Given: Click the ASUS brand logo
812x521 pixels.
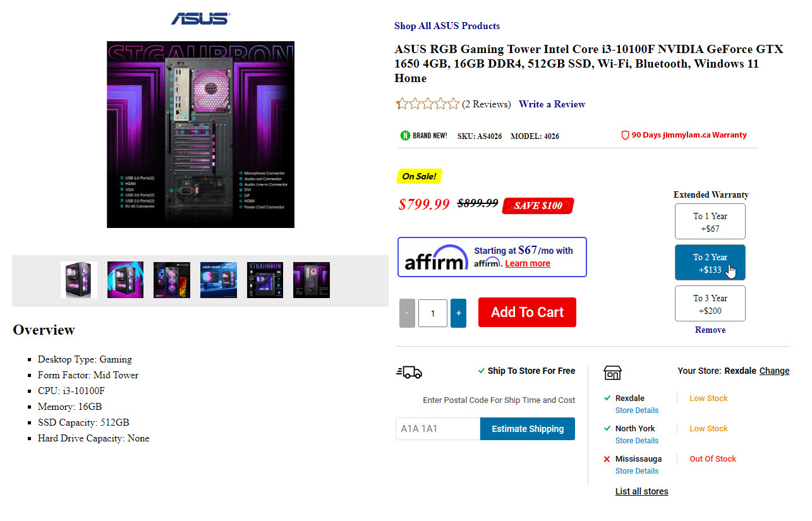Looking at the screenshot, I should (200, 19).
